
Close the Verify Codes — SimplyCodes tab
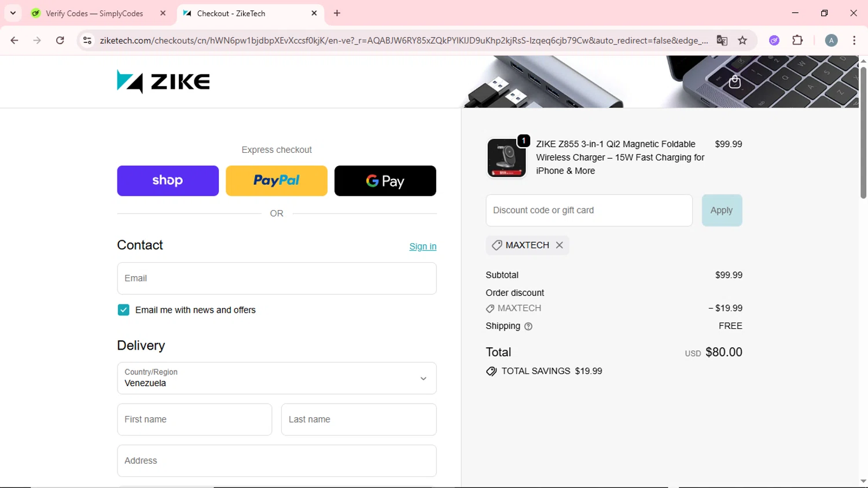point(163,13)
